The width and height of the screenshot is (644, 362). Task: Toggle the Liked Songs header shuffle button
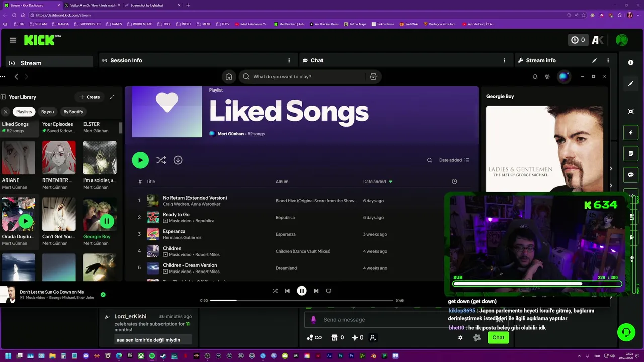pyautogui.click(x=161, y=160)
